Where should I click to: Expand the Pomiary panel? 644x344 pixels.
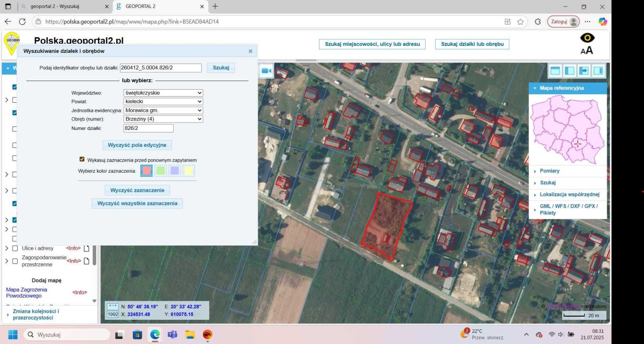pos(549,171)
